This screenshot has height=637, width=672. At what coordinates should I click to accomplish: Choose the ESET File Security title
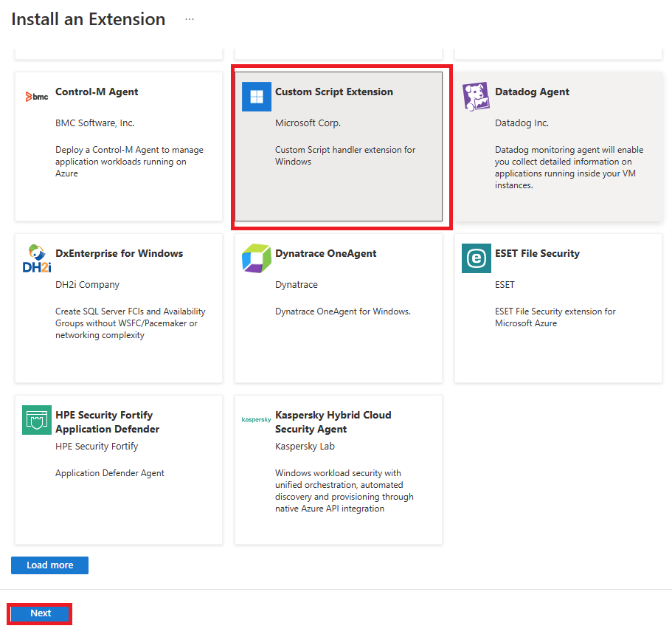pos(537,253)
